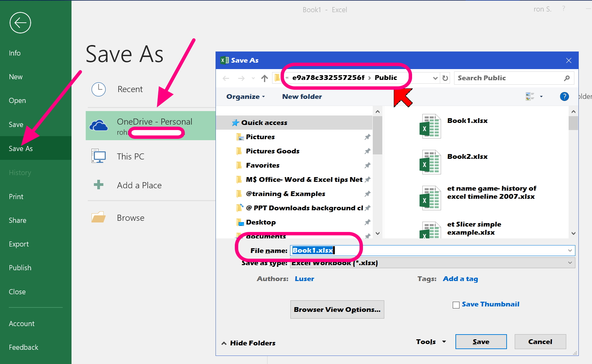Image resolution: width=592 pixels, height=364 pixels.
Task: Click the Quick access star icon
Action: click(236, 123)
